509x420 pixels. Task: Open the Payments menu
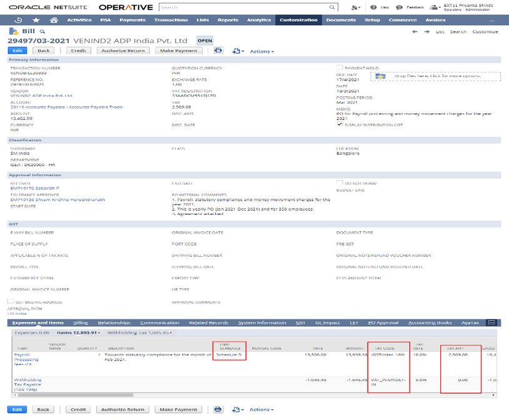point(133,20)
